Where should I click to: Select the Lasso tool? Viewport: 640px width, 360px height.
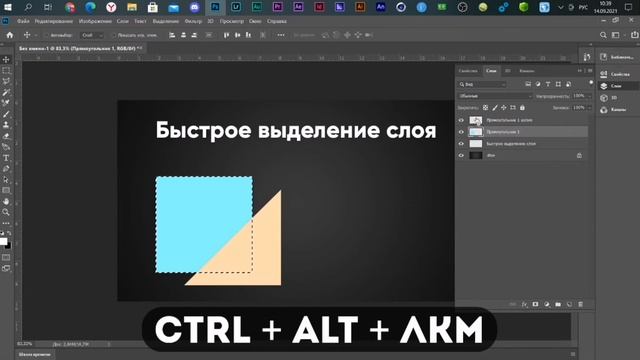click(x=6, y=81)
